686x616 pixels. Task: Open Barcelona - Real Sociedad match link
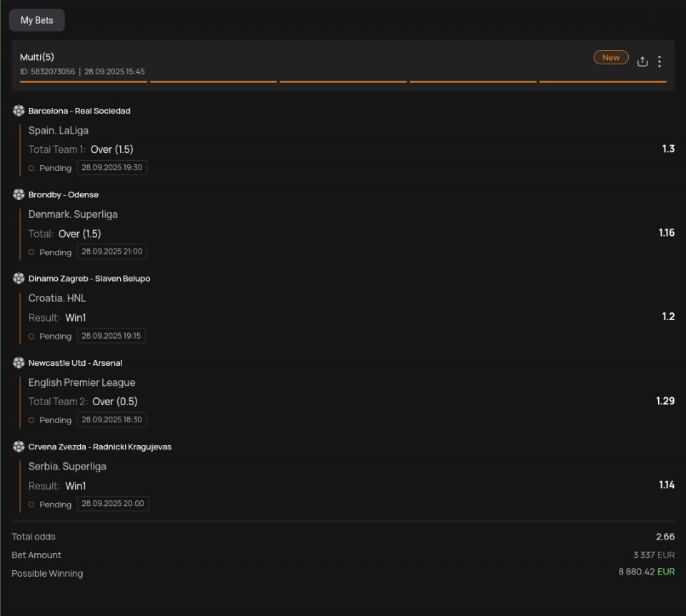tap(79, 111)
